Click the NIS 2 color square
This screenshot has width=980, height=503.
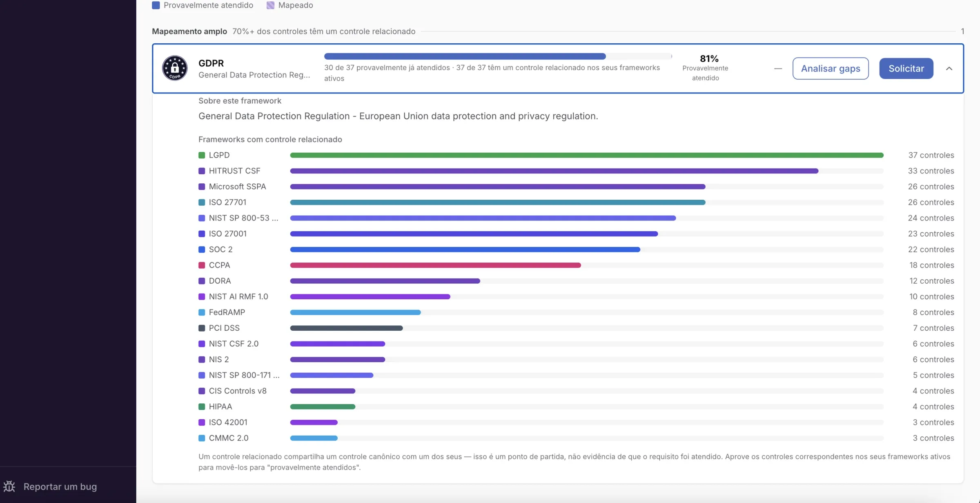coord(202,360)
